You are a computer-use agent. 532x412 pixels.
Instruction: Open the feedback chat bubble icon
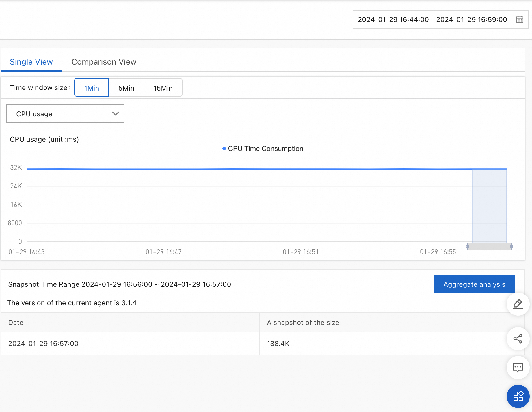pyautogui.click(x=518, y=368)
